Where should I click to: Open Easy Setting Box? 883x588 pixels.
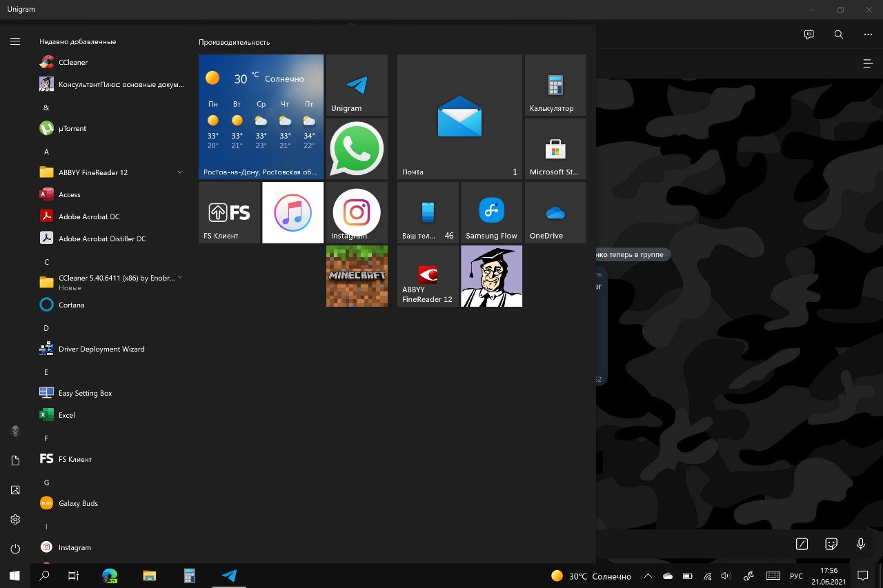(110, 393)
